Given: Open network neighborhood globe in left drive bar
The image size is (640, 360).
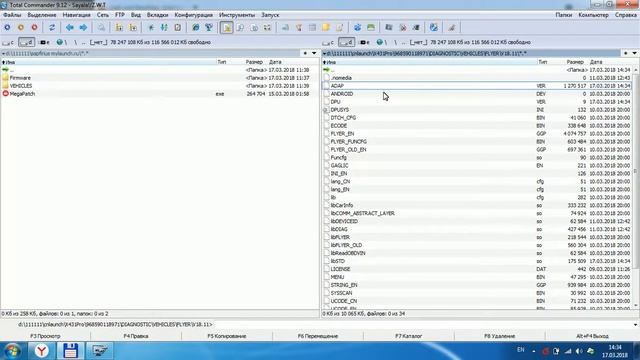Looking at the screenshot, I should coord(62,42).
